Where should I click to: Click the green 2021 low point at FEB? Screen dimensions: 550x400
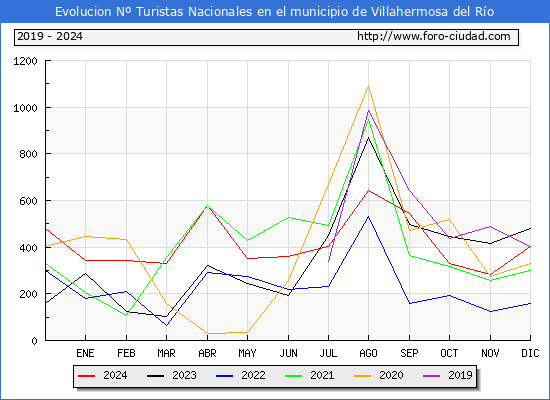[126, 315]
